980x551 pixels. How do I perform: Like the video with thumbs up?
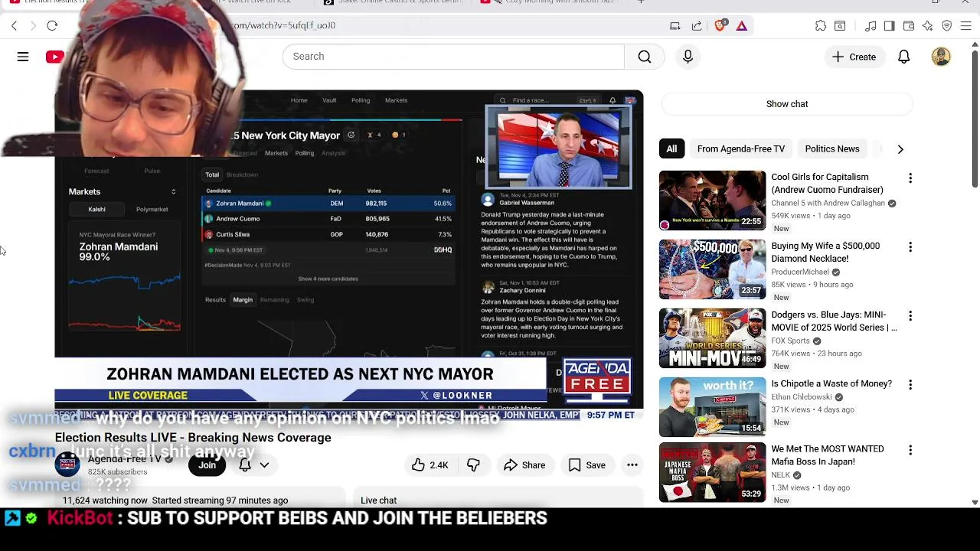430,465
